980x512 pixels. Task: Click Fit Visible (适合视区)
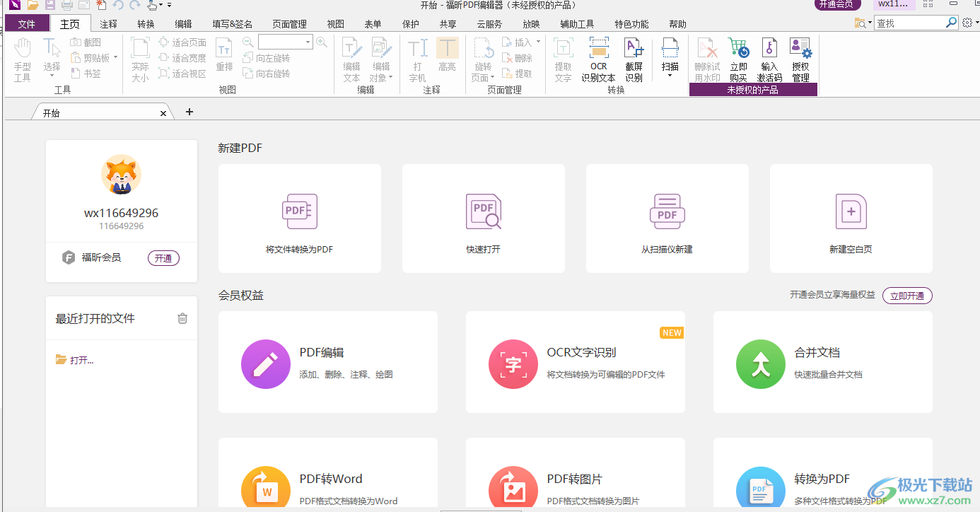coord(182,74)
